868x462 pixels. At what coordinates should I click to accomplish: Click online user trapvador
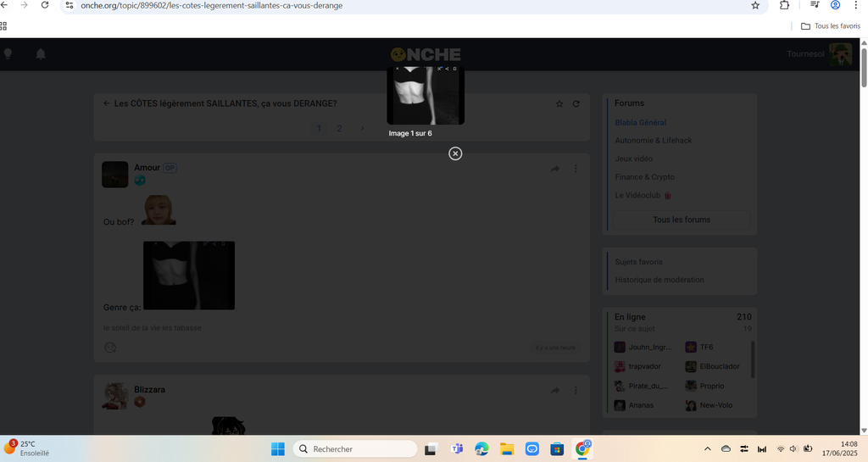point(637,366)
